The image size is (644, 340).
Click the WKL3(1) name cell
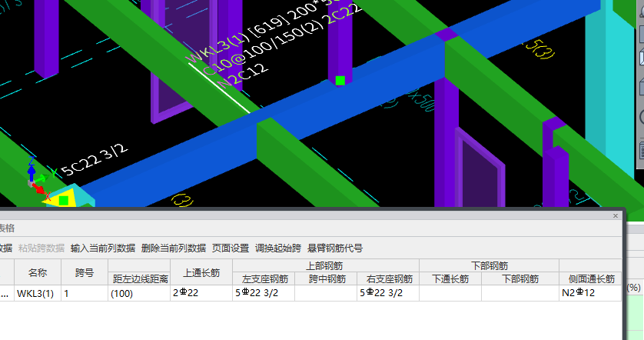pos(38,293)
